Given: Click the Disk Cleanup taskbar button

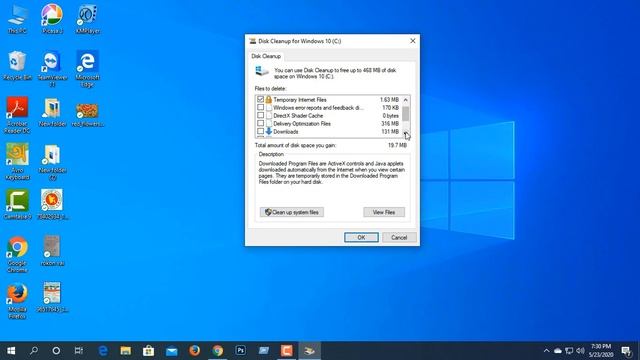Looking at the screenshot, I should 310,351.
